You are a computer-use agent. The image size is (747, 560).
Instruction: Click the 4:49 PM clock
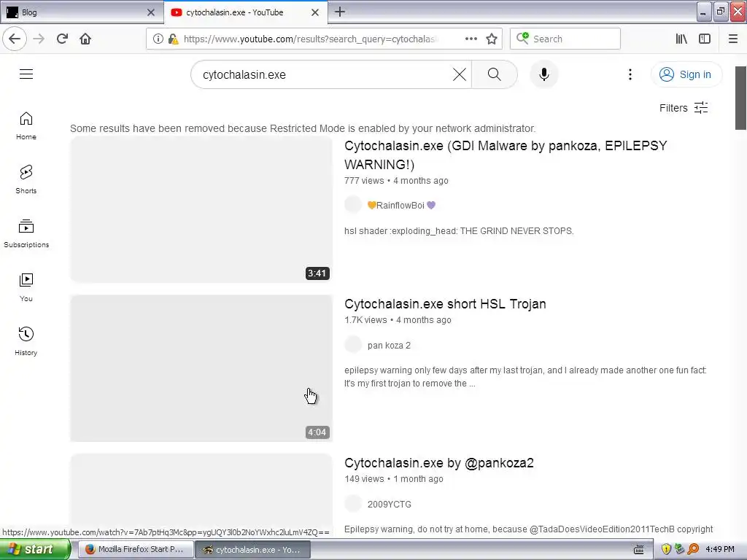720,549
